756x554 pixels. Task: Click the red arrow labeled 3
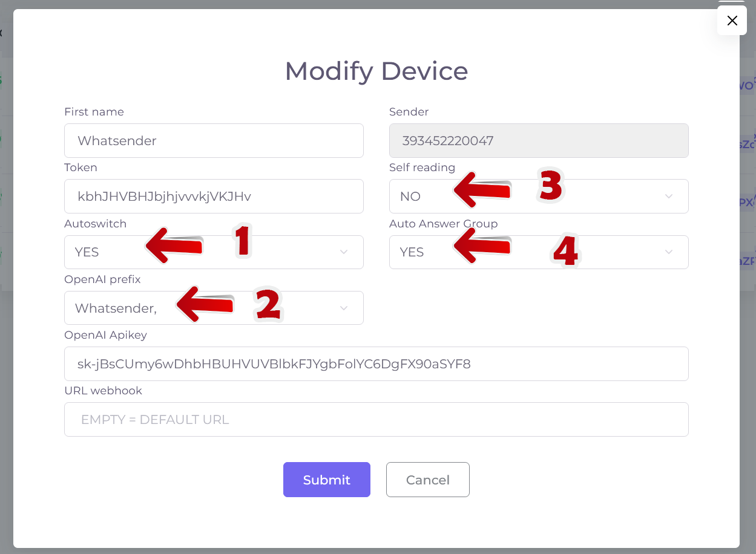pyautogui.click(x=482, y=189)
